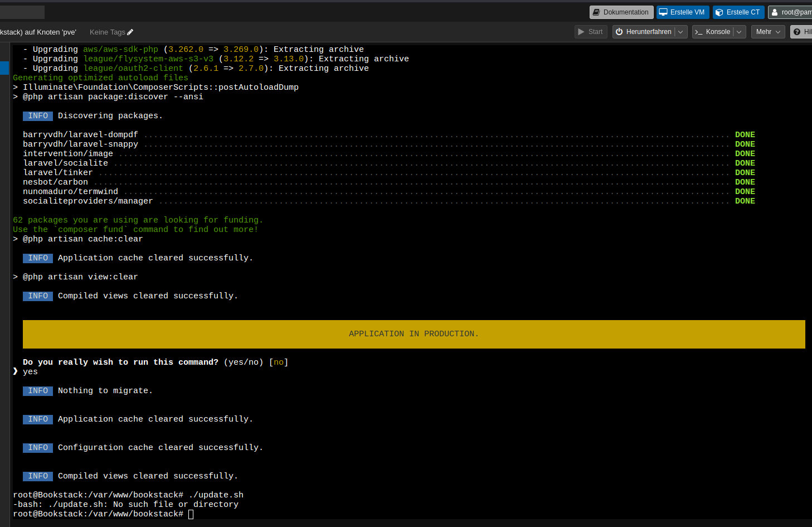Click 'Do you really wish to run' prompt

(x=155, y=362)
